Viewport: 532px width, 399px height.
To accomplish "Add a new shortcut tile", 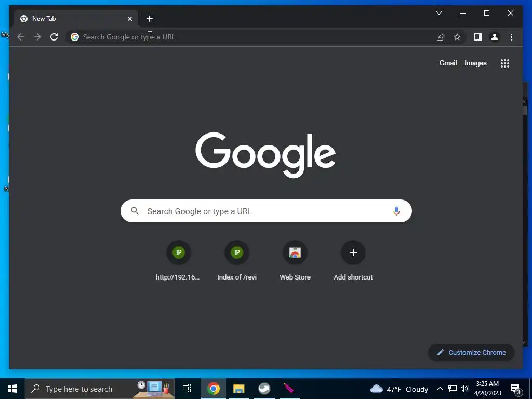I will tap(353, 261).
